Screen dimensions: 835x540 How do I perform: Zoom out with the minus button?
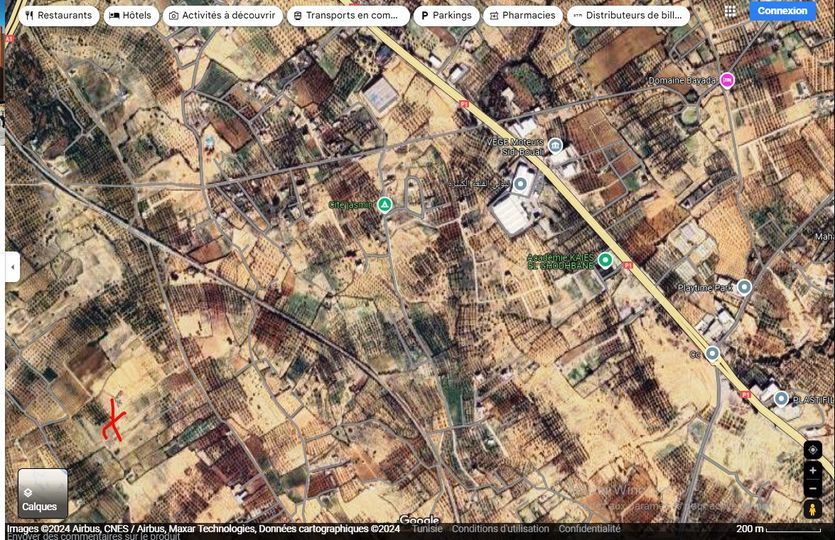coord(812,489)
